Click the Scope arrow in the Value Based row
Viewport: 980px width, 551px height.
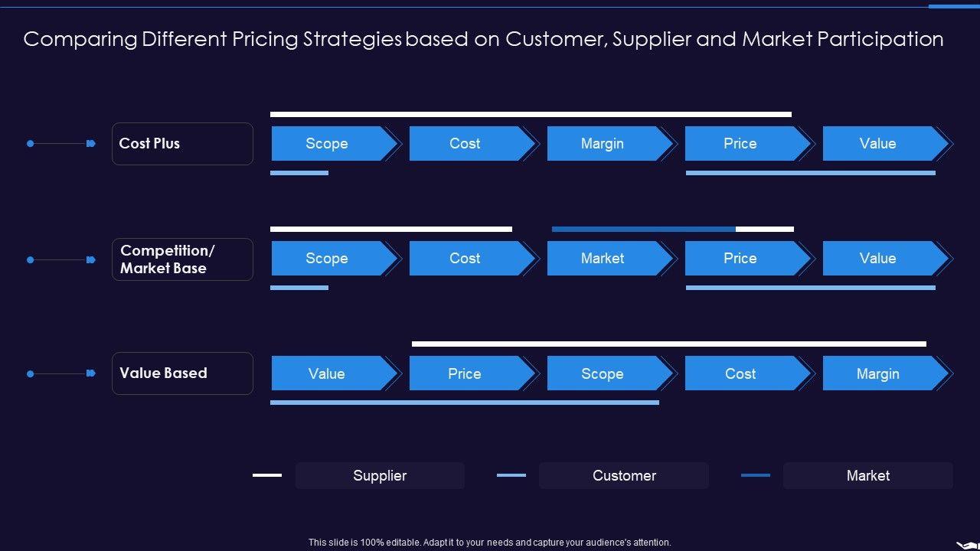[603, 373]
